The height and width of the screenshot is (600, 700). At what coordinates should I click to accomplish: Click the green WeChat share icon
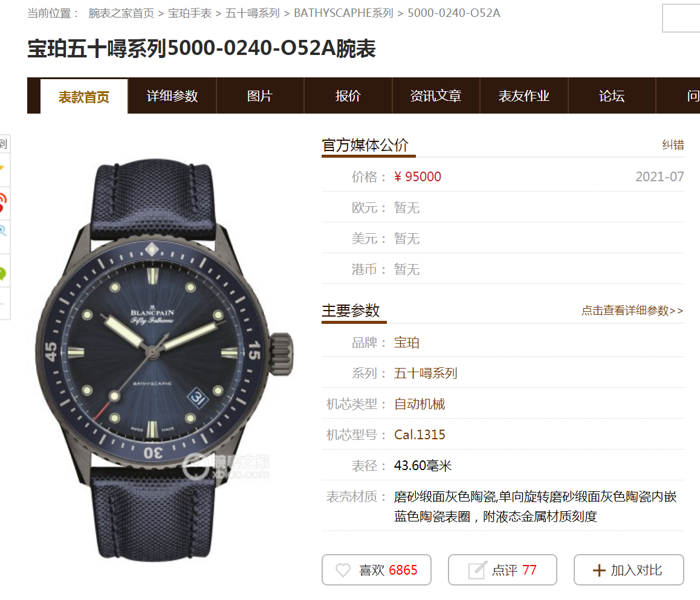[2, 273]
